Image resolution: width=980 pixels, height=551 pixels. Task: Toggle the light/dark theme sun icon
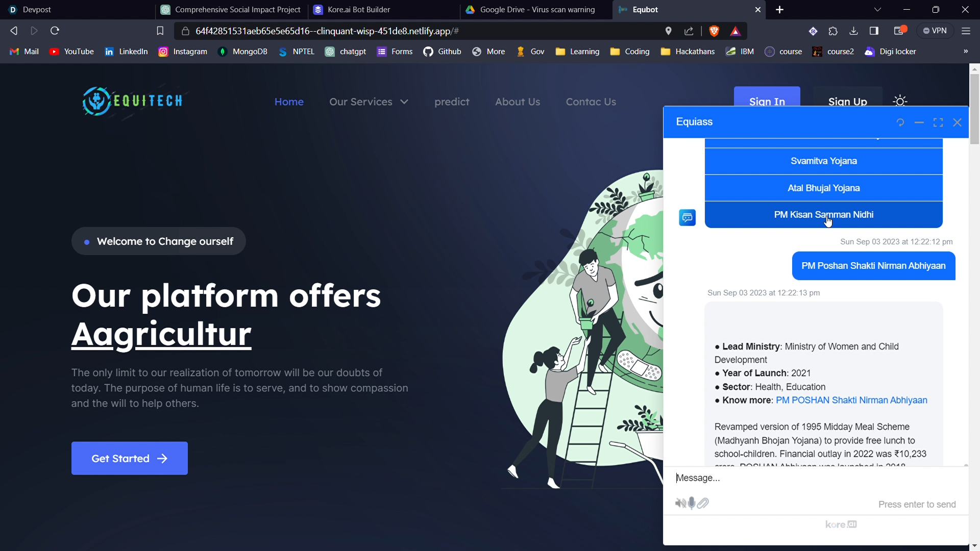pyautogui.click(x=900, y=101)
